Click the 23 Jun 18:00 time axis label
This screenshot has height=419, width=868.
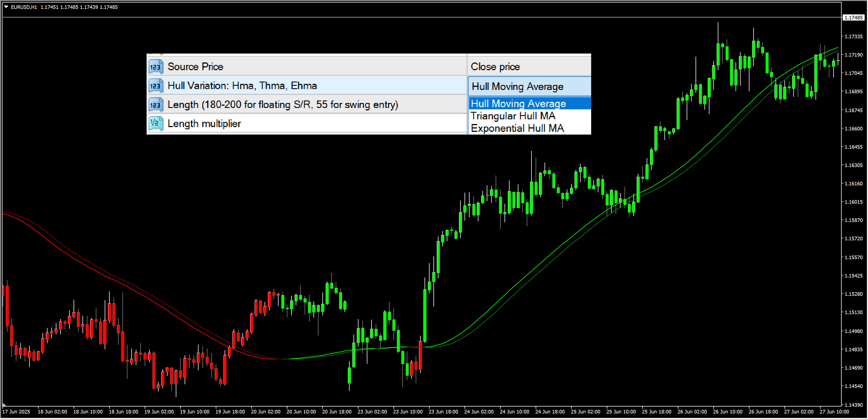pyautogui.click(x=443, y=412)
